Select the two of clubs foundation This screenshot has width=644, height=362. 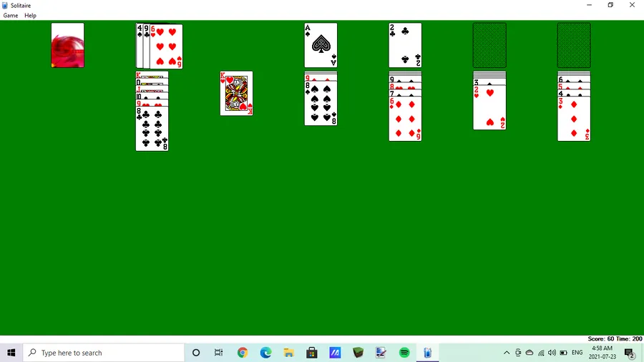(x=406, y=45)
